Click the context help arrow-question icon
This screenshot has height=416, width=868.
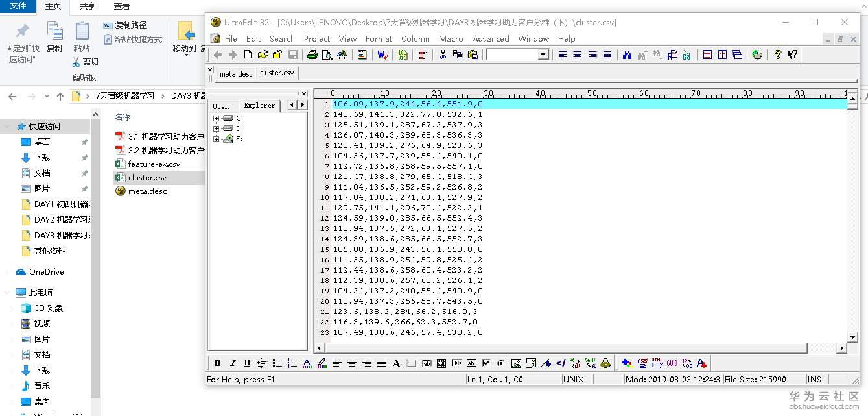point(792,55)
